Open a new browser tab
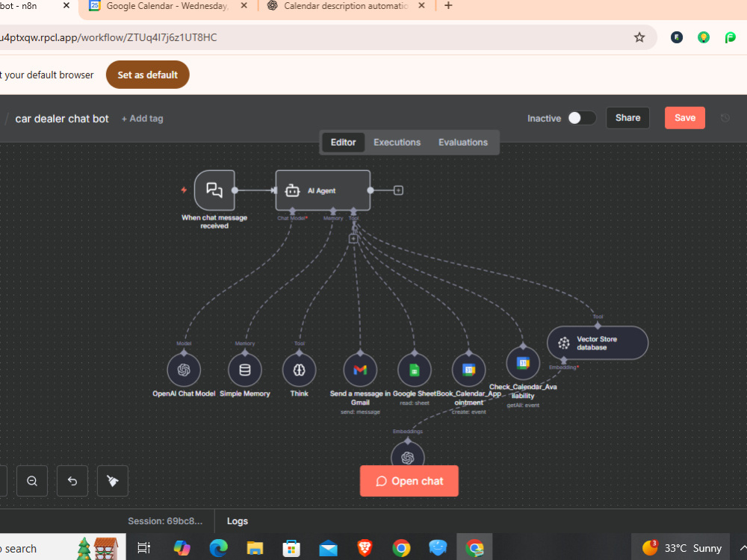This screenshot has width=747, height=560. (448, 6)
